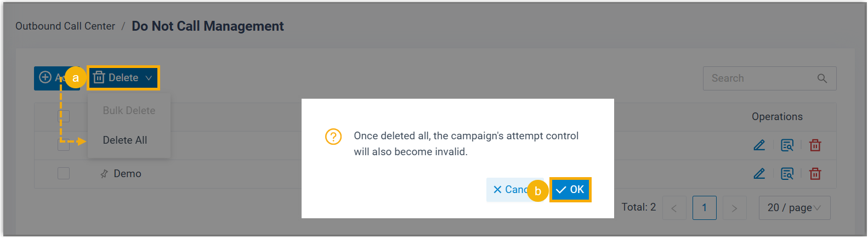Click the edit pencil icon for Demo row
868x238 pixels.
(759, 174)
